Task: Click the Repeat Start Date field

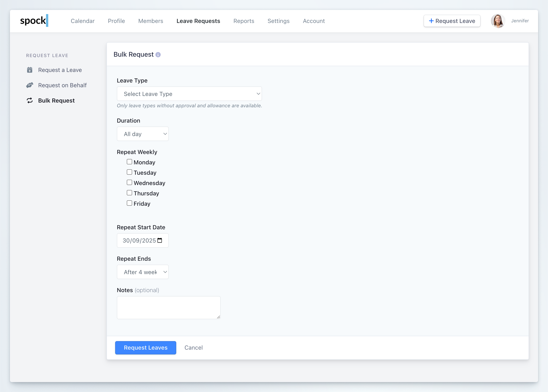Action: coord(139,240)
